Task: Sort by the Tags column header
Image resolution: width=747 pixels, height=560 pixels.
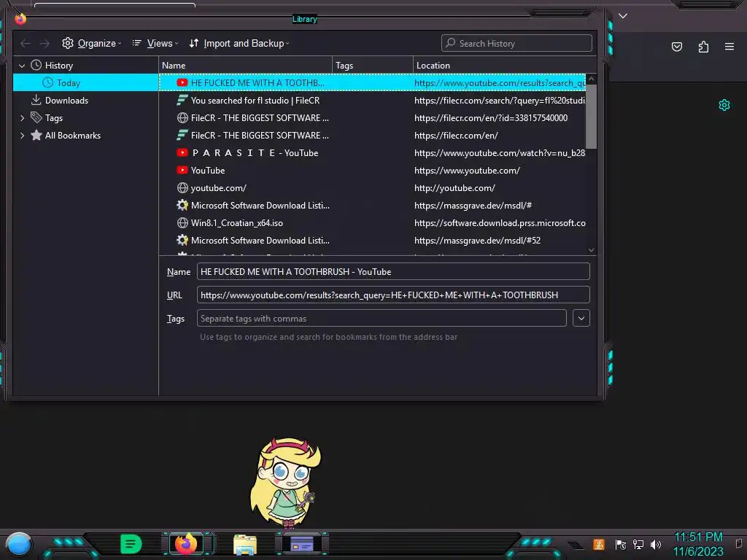Action: click(373, 66)
